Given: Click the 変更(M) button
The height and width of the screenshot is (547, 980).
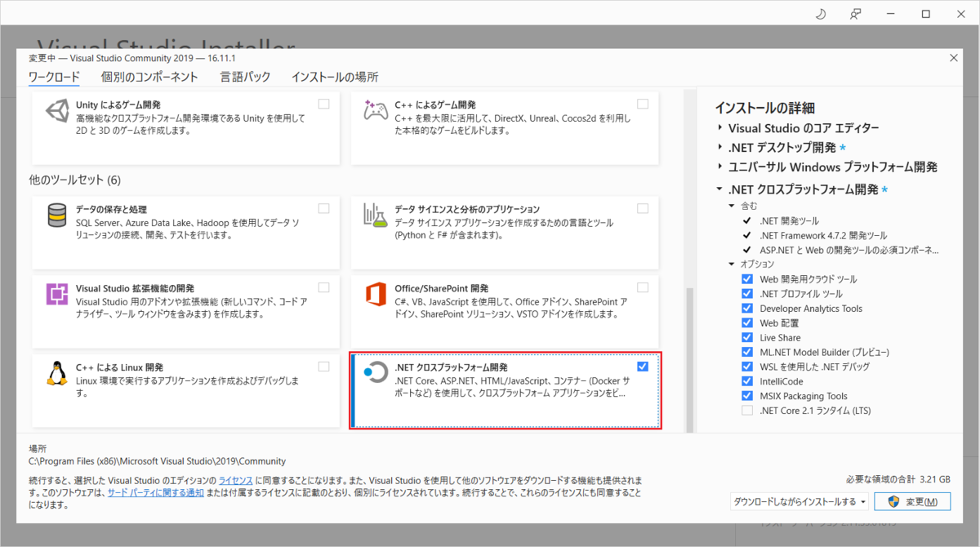Looking at the screenshot, I should pos(912,500).
